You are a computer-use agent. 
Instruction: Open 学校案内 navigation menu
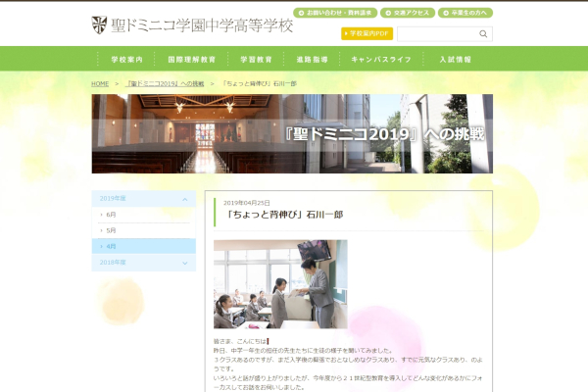coord(127,60)
